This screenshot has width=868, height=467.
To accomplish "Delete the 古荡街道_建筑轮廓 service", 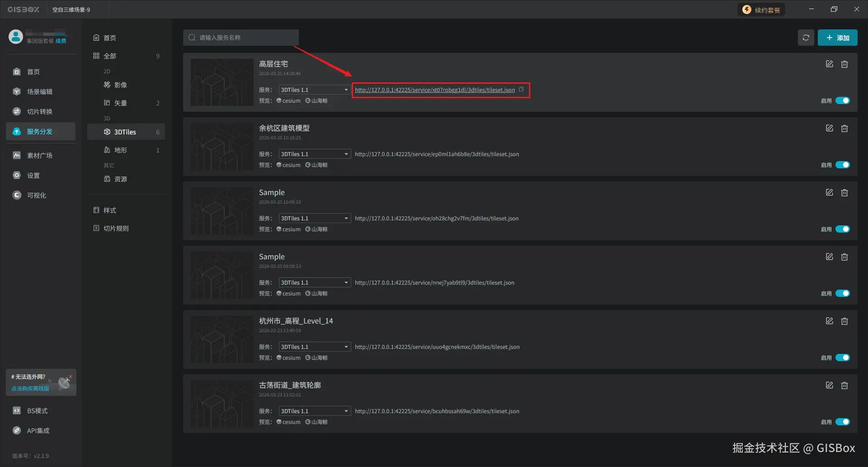I will click(x=844, y=385).
